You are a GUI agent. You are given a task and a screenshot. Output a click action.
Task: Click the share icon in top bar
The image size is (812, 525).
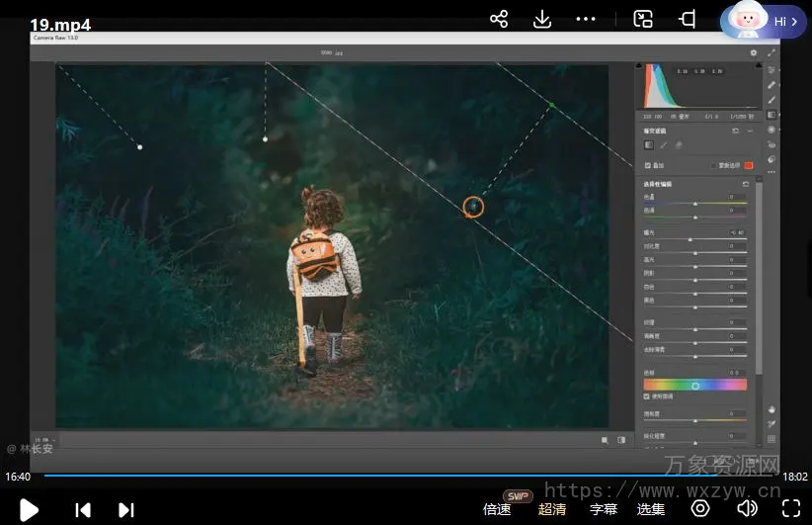[x=499, y=19]
